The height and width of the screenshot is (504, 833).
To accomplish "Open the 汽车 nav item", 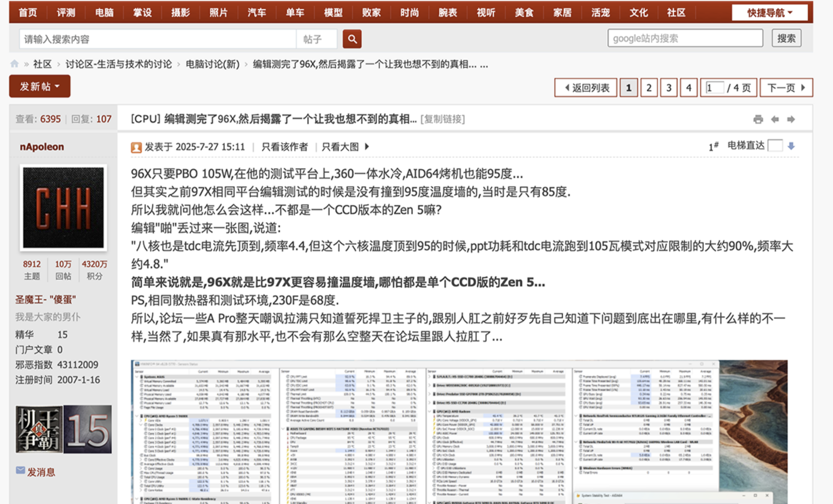I will point(257,13).
